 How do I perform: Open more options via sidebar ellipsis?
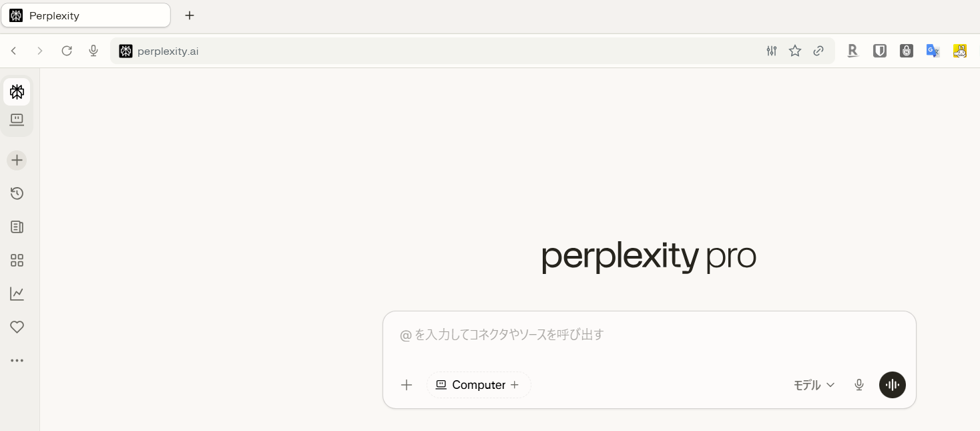click(x=17, y=360)
